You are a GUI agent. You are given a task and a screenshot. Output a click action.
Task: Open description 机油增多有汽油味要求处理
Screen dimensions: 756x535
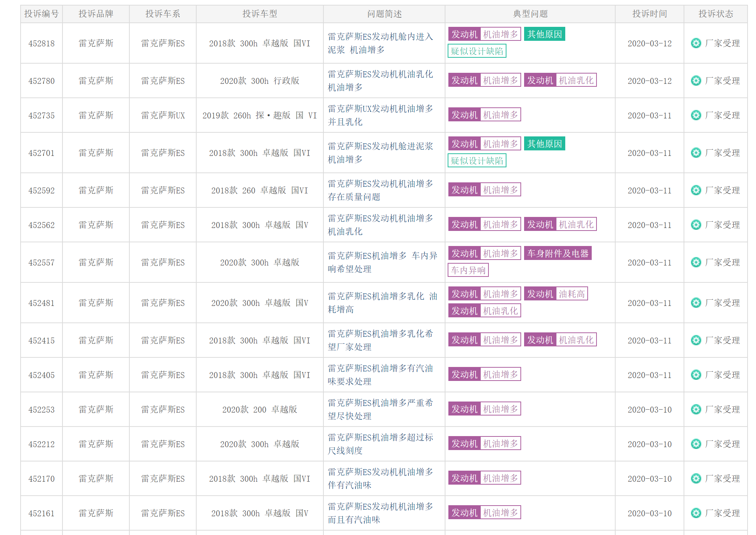[x=380, y=375]
